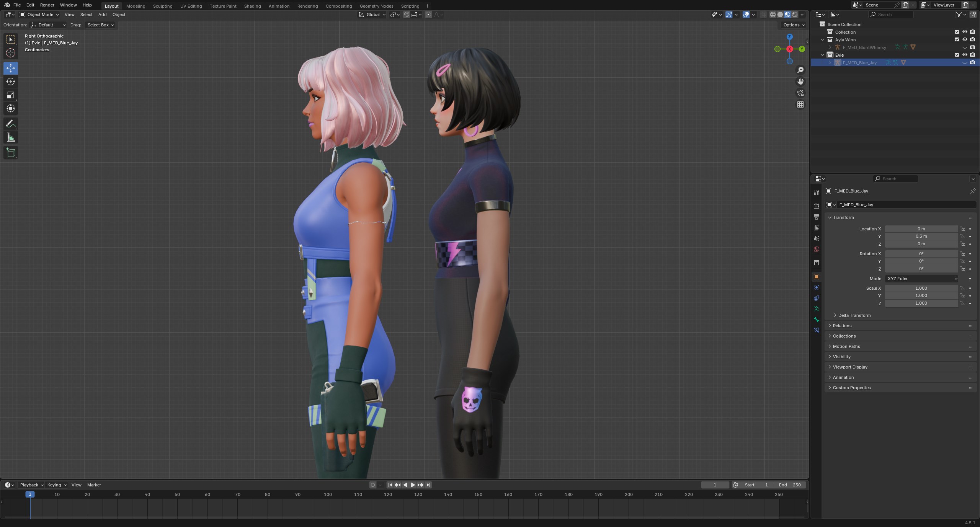Uncheck Evie collection exclude checkbox
This screenshot has width=980, height=527.
[957, 55]
